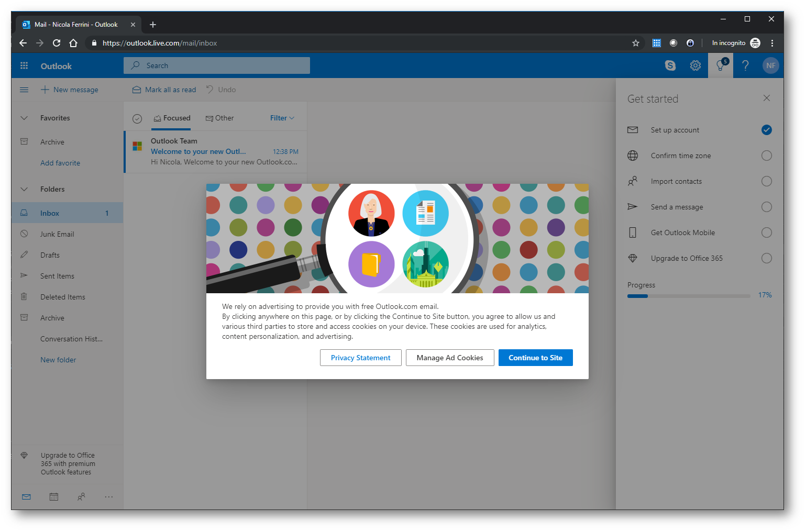Check the Send a message circle

pos(767,207)
